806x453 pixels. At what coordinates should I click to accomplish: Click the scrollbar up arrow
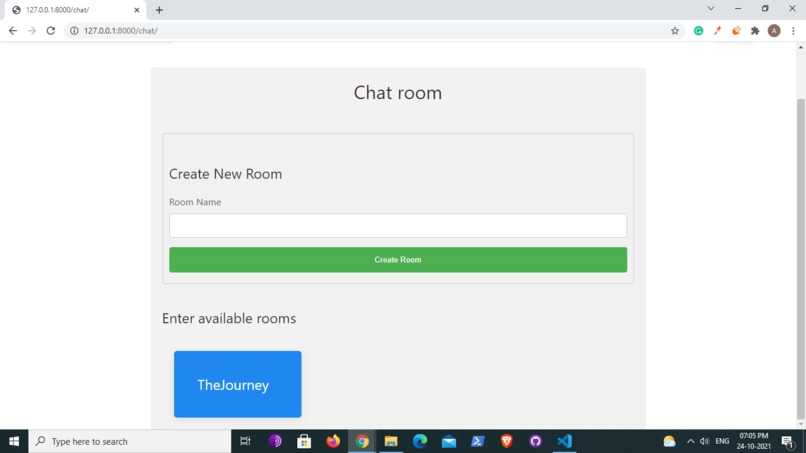coord(800,47)
